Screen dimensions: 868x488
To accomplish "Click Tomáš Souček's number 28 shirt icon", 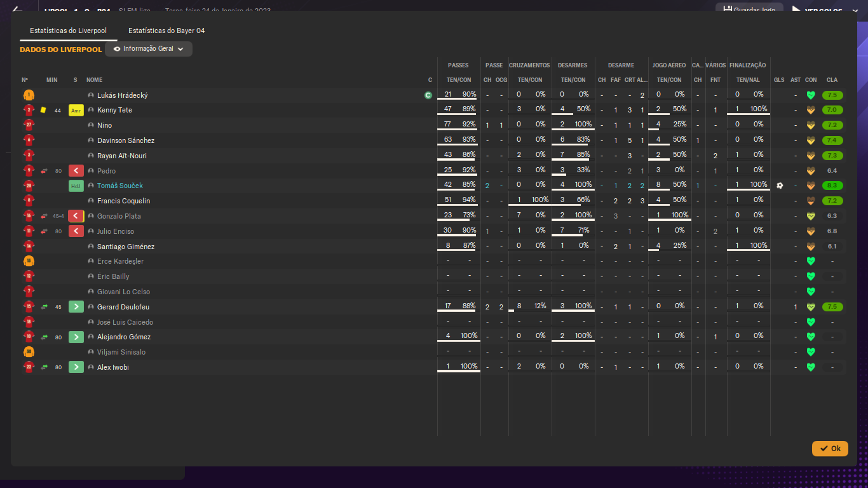I will pyautogui.click(x=29, y=186).
